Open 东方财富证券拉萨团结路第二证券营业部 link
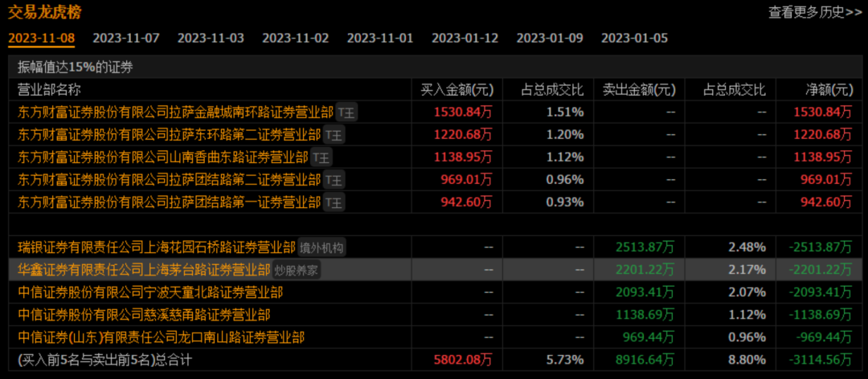 coord(170,180)
